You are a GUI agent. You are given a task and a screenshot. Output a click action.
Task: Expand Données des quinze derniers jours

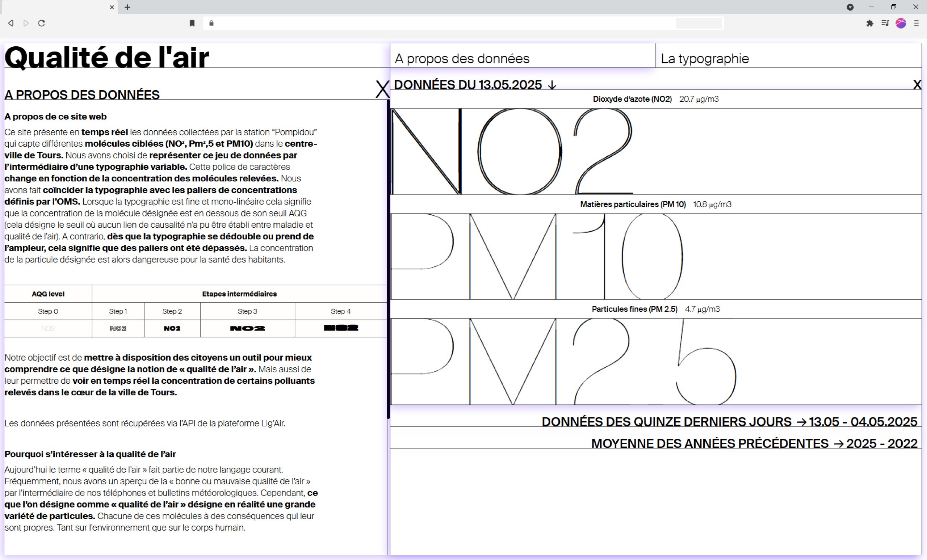click(x=729, y=422)
